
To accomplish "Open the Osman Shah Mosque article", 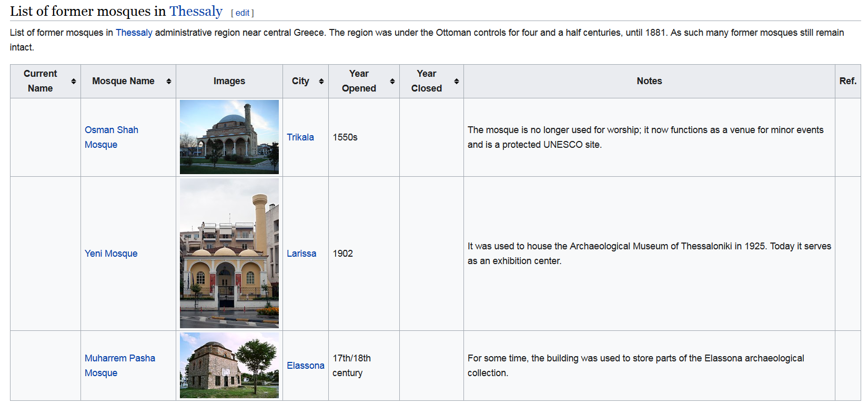I will (x=112, y=137).
